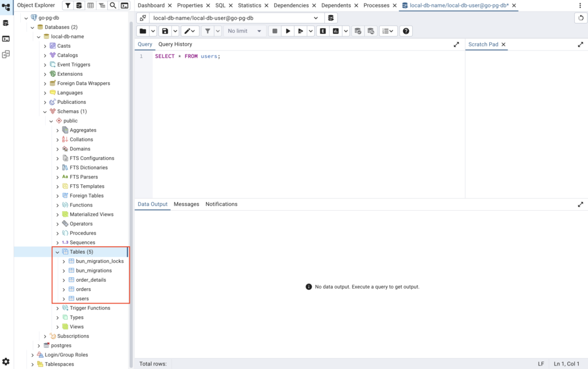Switch to the Messages tab
Image resolution: width=588 pixels, height=369 pixels.
pos(186,204)
